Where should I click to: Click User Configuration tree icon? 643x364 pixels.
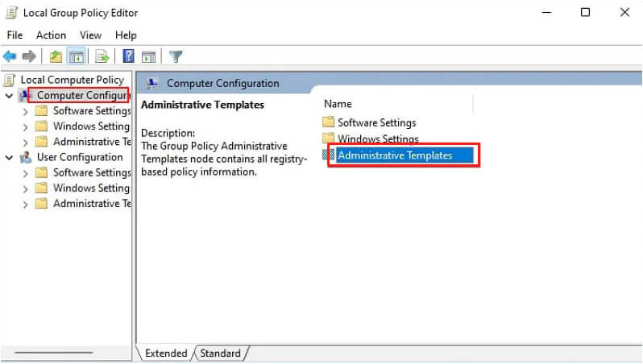click(26, 157)
